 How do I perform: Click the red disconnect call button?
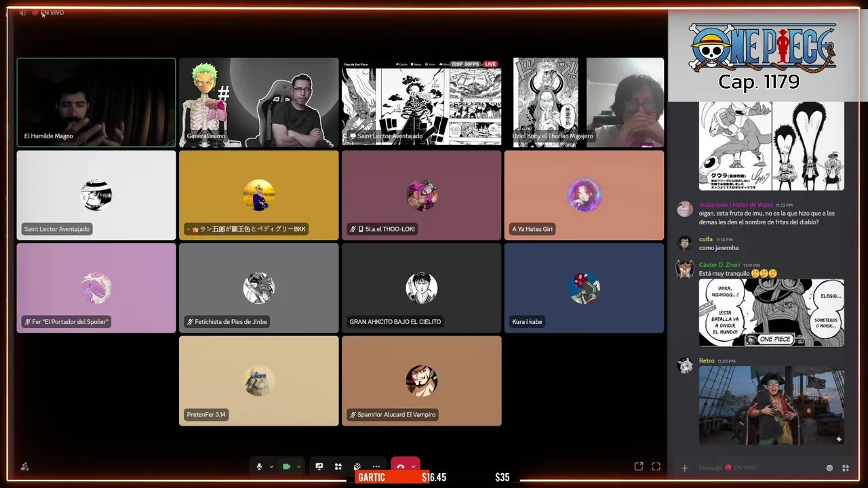[401, 466]
